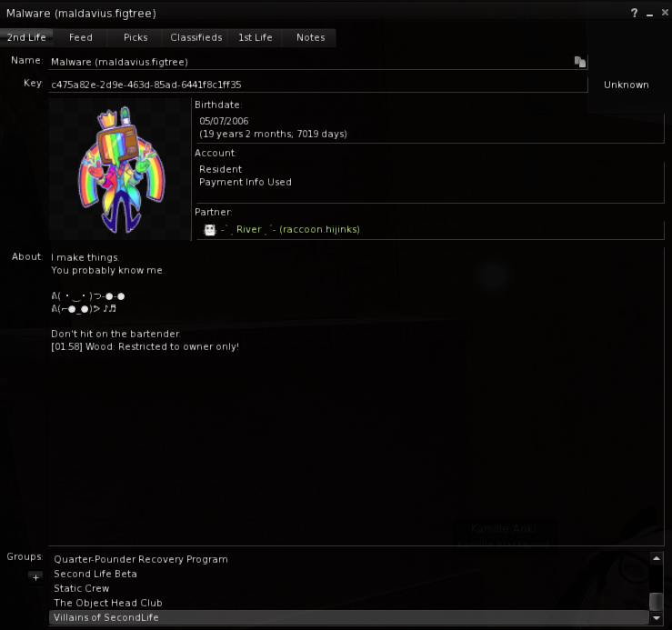Image resolution: width=672 pixels, height=630 pixels.
Task: Click the window title Malware (maldavius.figtree)
Action: (81, 14)
